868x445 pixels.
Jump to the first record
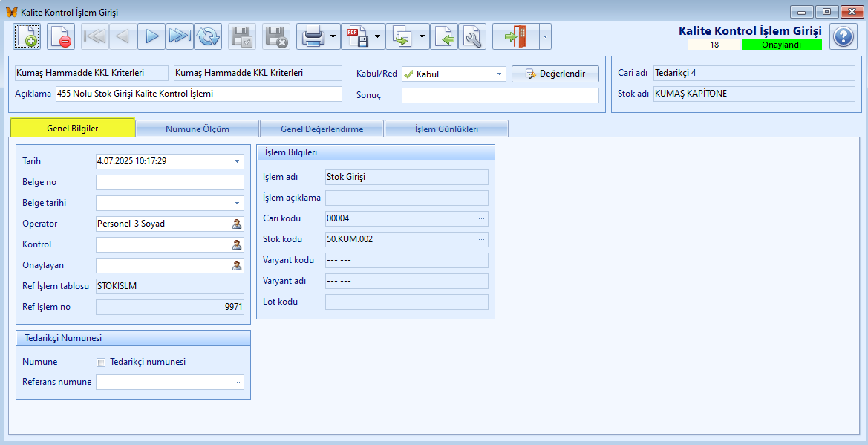click(x=95, y=36)
